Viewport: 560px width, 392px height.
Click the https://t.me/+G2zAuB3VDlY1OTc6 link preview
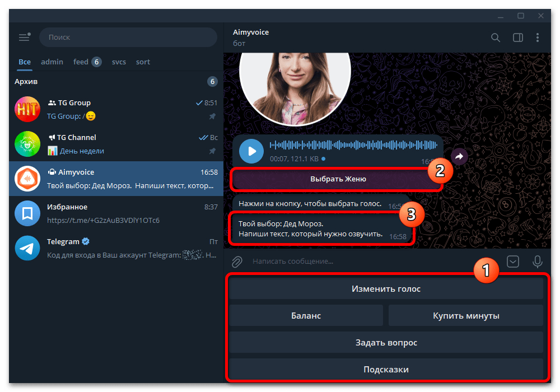click(x=103, y=220)
